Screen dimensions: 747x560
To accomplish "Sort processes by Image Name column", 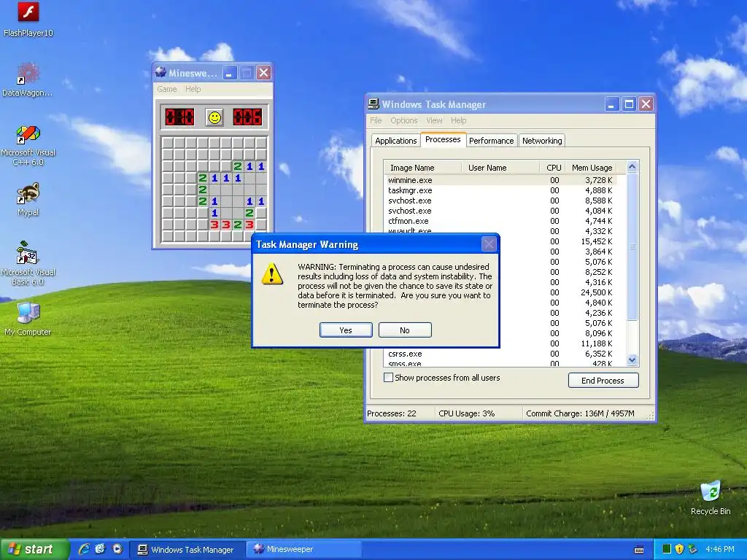I will pyautogui.click(x=423, y=168).
